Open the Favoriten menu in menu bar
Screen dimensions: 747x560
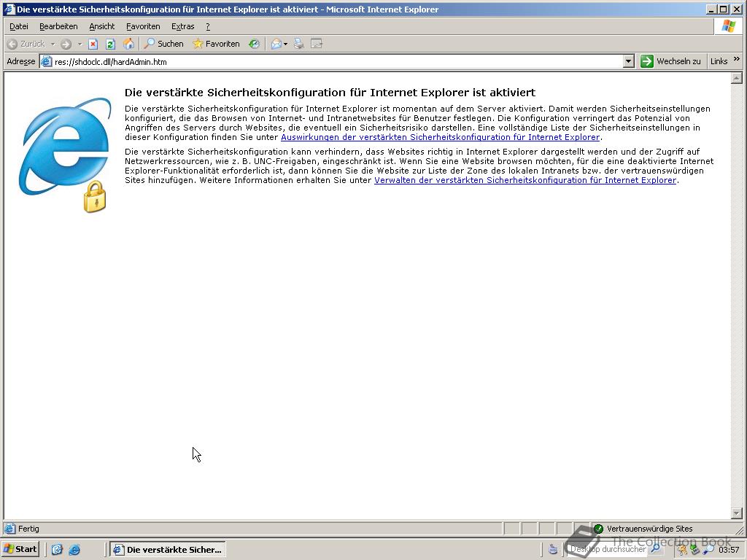(143, 27)
